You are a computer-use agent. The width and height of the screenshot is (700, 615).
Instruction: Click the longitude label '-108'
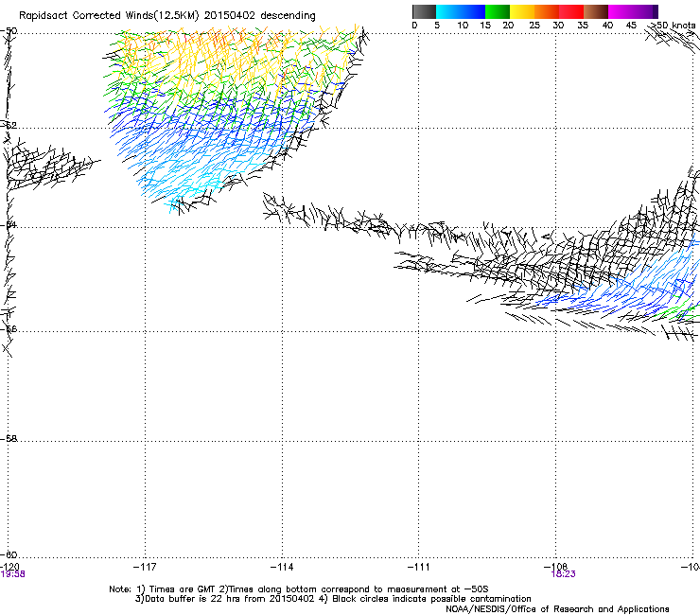click(x=556, y=567)
